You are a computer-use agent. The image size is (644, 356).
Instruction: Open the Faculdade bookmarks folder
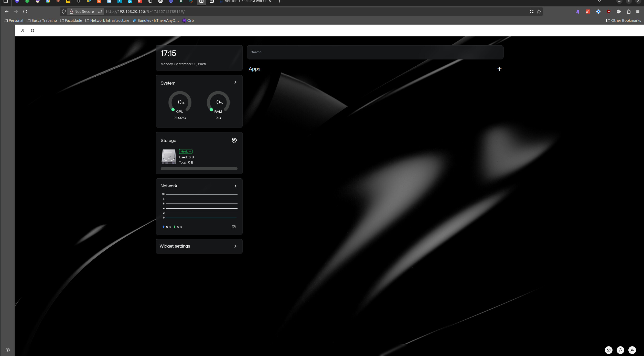tap(71, 21)
